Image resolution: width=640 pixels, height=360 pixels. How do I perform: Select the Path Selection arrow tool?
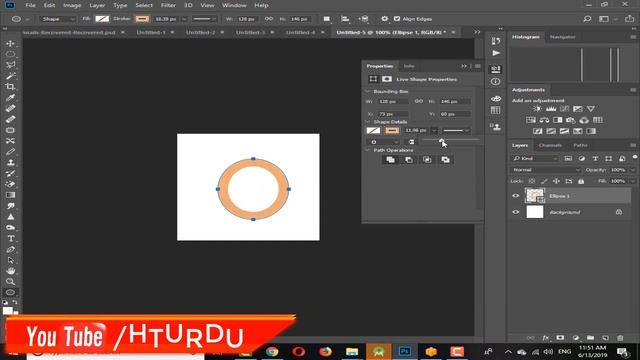point(10,260)
